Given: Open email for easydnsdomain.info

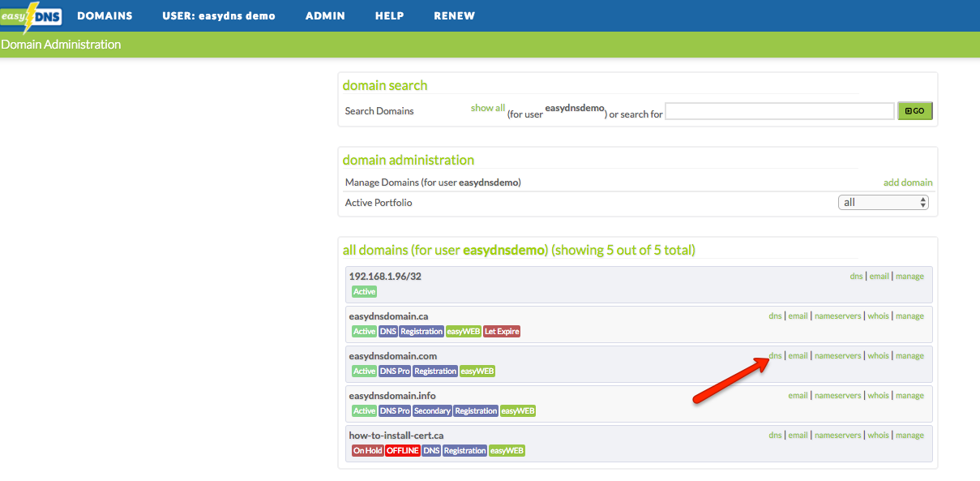Looking at the screenshot, I should (798, 396).
